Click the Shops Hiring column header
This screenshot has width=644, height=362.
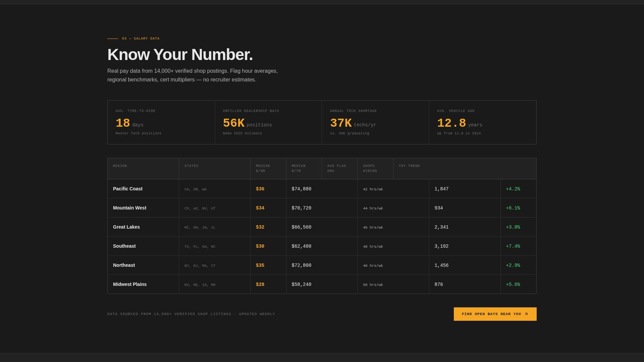(375, 169)
